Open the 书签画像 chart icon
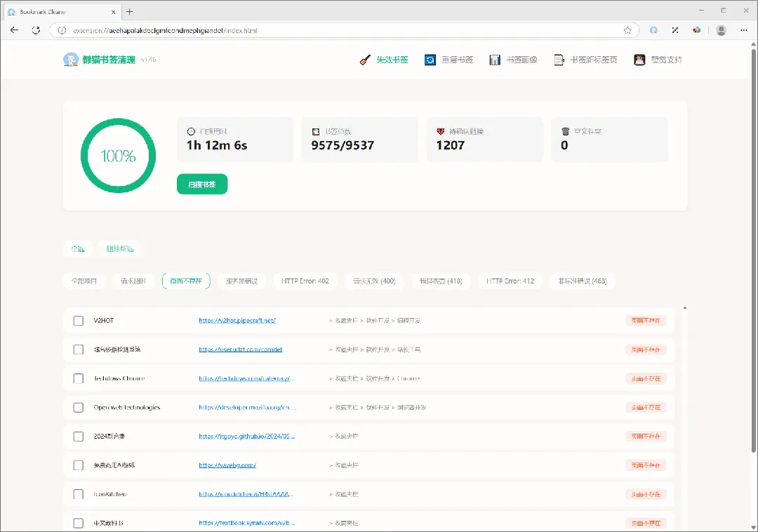Screen dimensions: 758x532 pos(495,60)
